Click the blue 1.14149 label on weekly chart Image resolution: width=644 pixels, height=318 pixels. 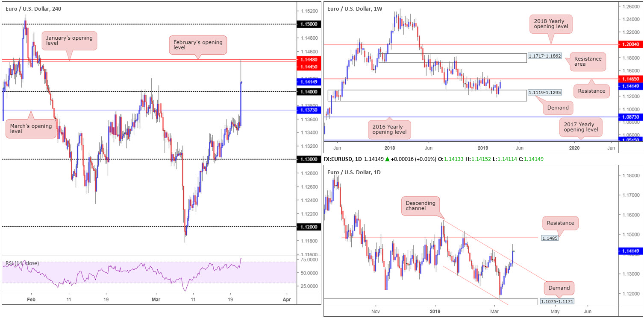tap(631, 86)
